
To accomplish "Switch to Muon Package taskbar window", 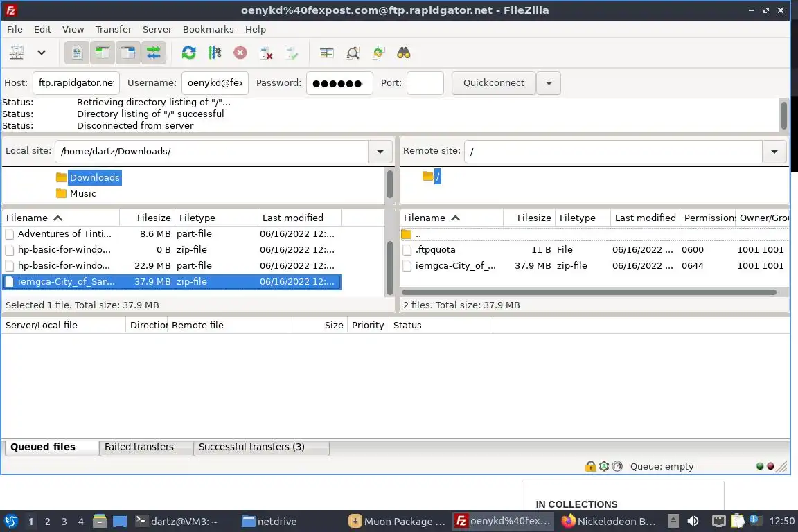I will tap(397, 522).
